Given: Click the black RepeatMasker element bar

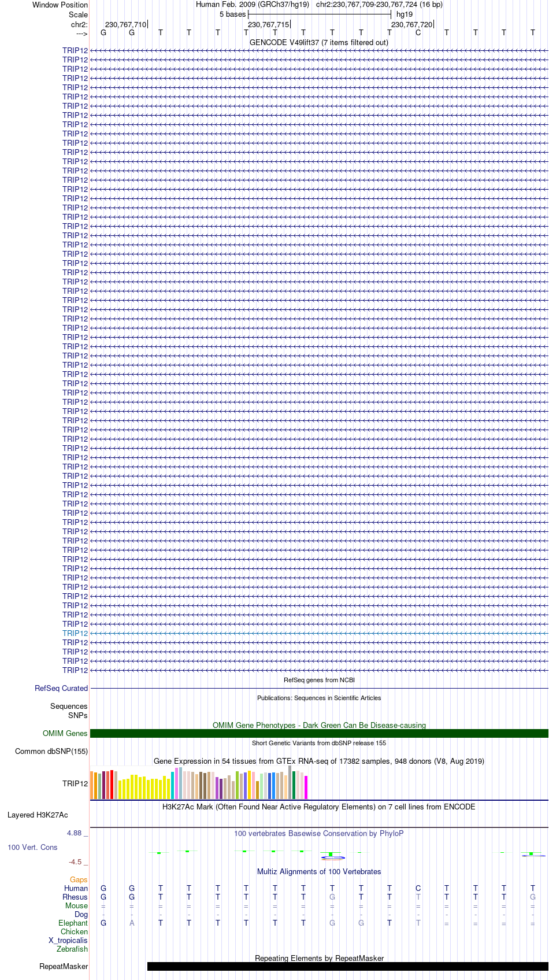Looking at the screenshot, I should click(347, 966).
